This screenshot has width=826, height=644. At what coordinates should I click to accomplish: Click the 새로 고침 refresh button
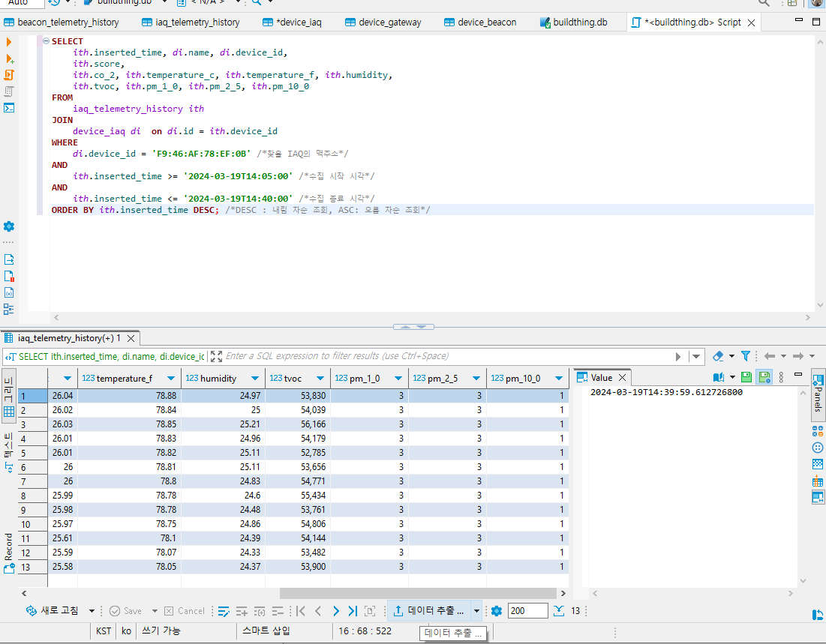53,611
